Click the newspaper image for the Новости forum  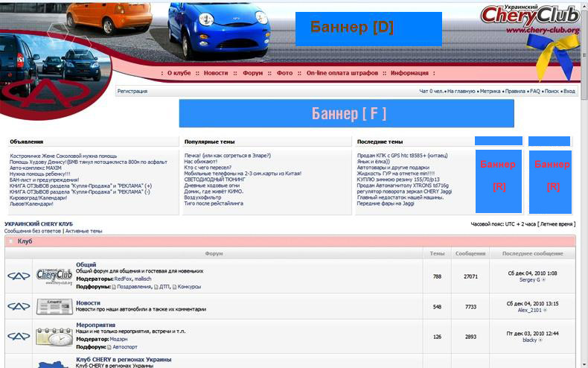coord(54,307)
